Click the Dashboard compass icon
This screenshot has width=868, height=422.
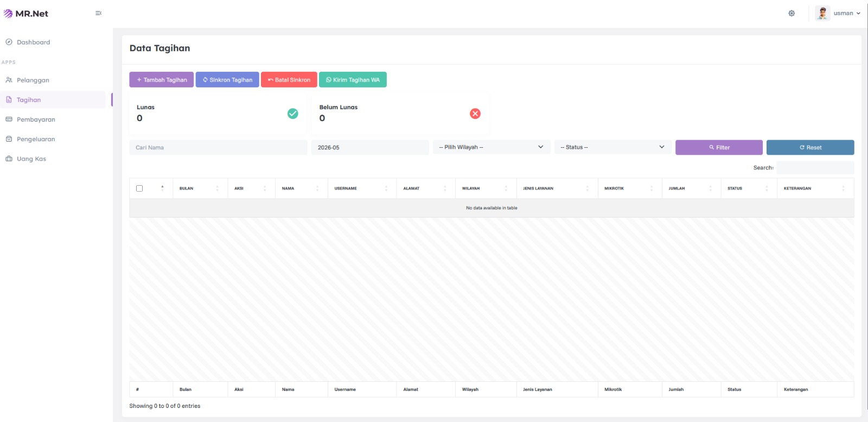click(x=9, y=42)
